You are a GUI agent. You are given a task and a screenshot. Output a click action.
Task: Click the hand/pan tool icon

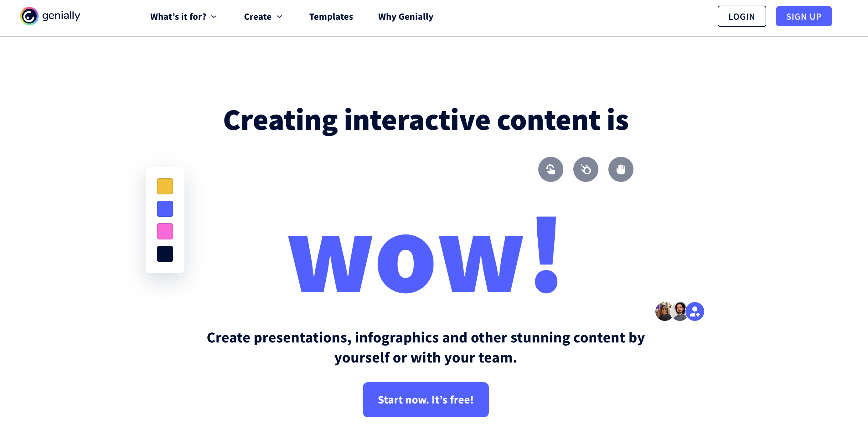(621, 169)
